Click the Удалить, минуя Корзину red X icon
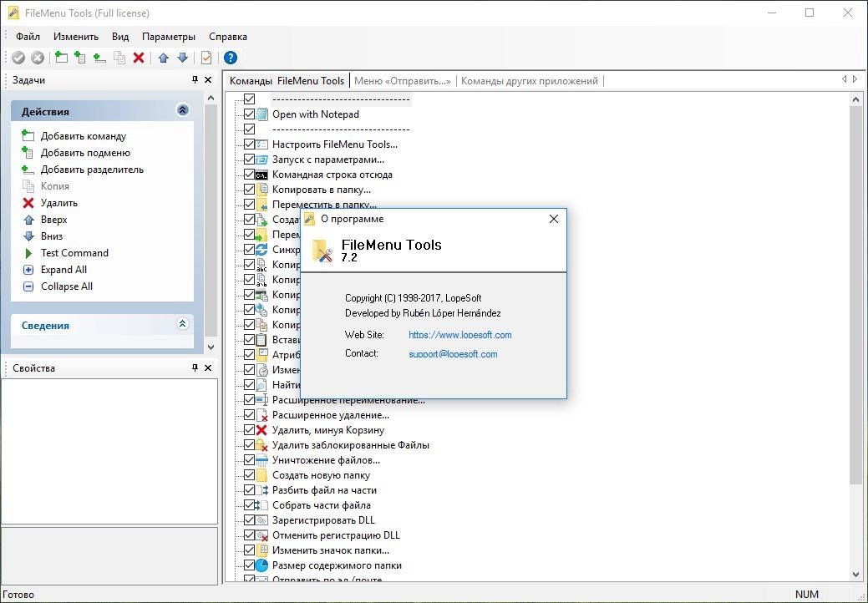This screenshot has height=603, width=868. (261, 430)
